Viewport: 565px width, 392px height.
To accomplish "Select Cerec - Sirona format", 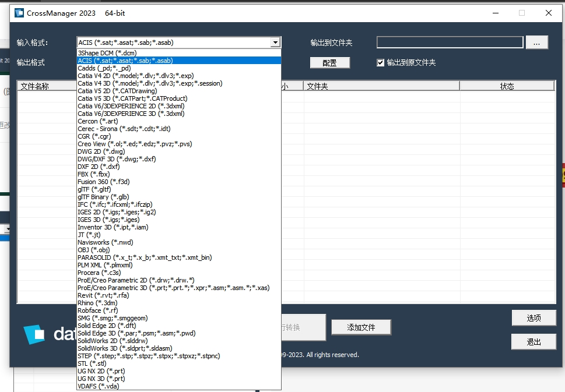I will click(179, 129).
